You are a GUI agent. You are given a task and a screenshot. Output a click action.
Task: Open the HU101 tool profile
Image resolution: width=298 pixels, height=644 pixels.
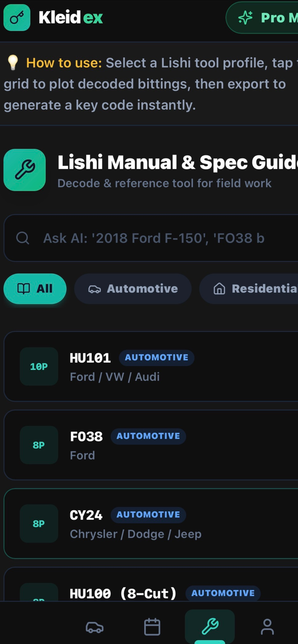pyautogui.click(x=151, y=367)
